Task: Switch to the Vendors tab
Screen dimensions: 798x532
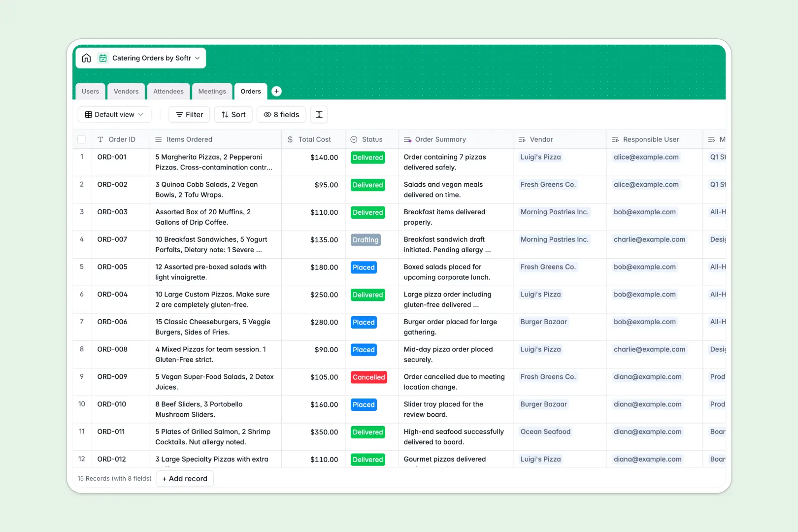Action: click(126, 91)
